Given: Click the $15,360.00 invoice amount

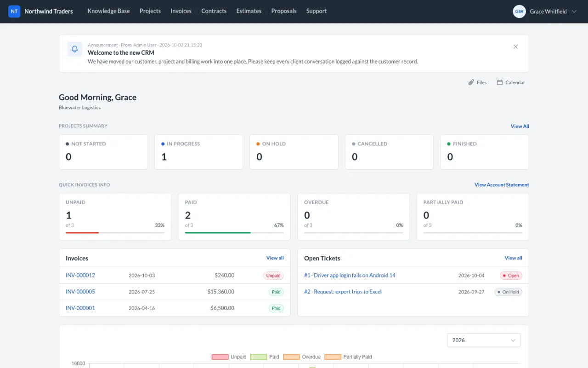Looking at the screenshot, I should coord(221,292).
